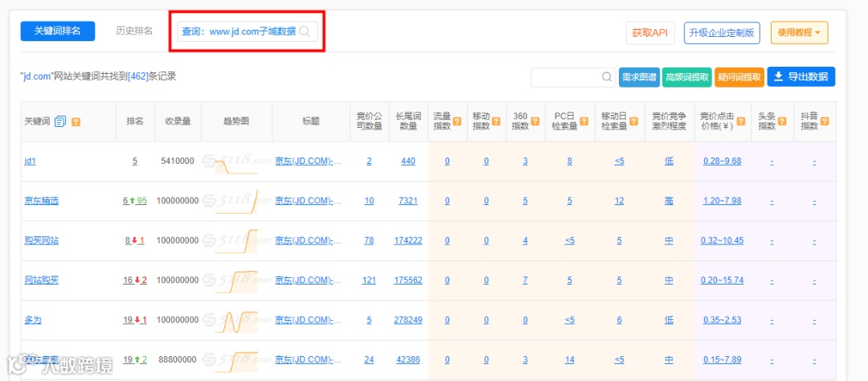Open keyword link 购买网站
Viewport: 868px width, 381px height.
click(x=42, y=241)
